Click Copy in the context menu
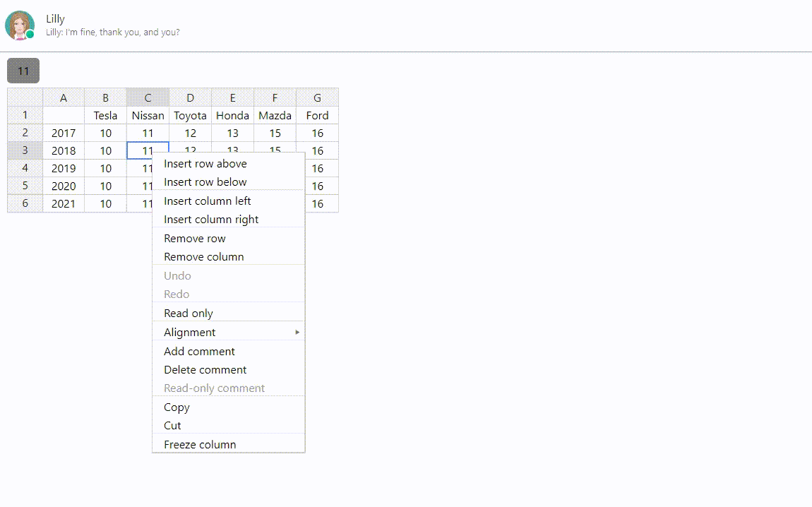This screenshot has width=812, height=507. click(228, 407)
